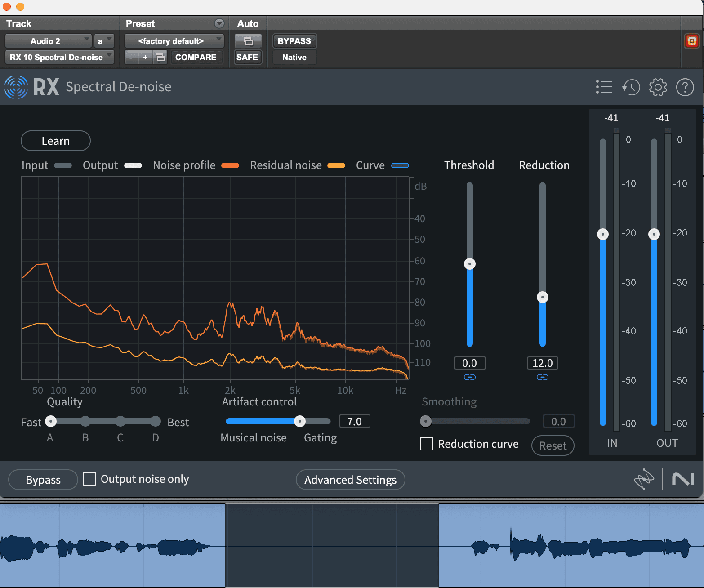Toggle the Pro Tools BYPASS button

[x=294, y=41]
